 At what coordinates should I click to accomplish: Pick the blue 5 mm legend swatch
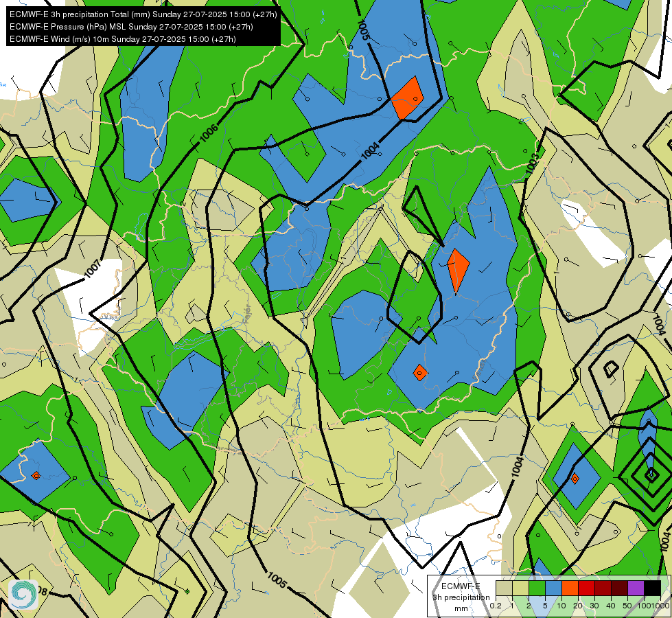point(553,588)
